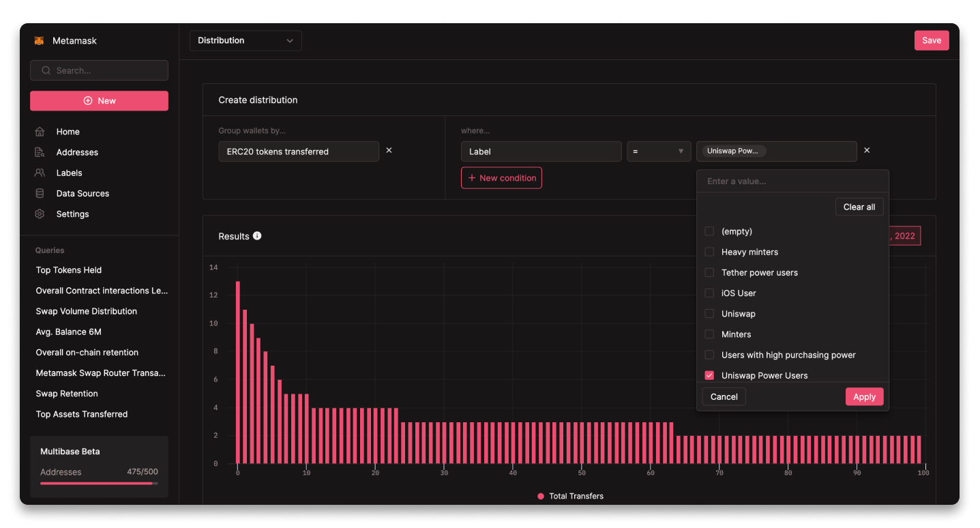Viewport: 980px width, 528px height.
Task: Check the Tether power users option
Action: (x=709, y=272)
